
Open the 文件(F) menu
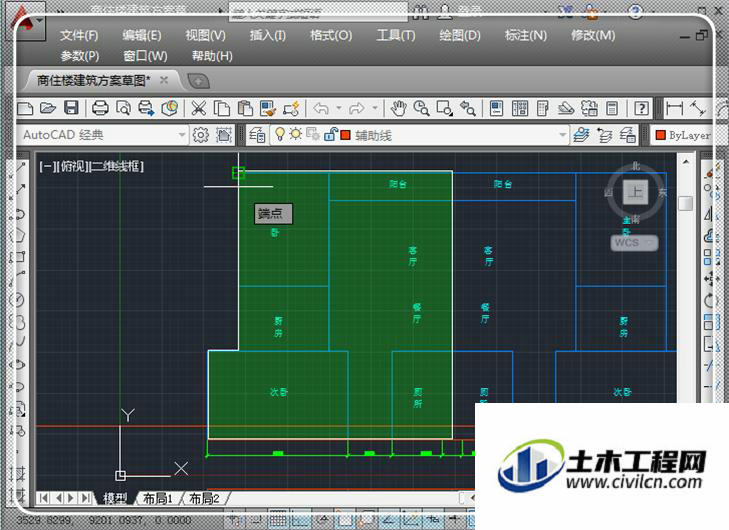click(x=79, y=35)
